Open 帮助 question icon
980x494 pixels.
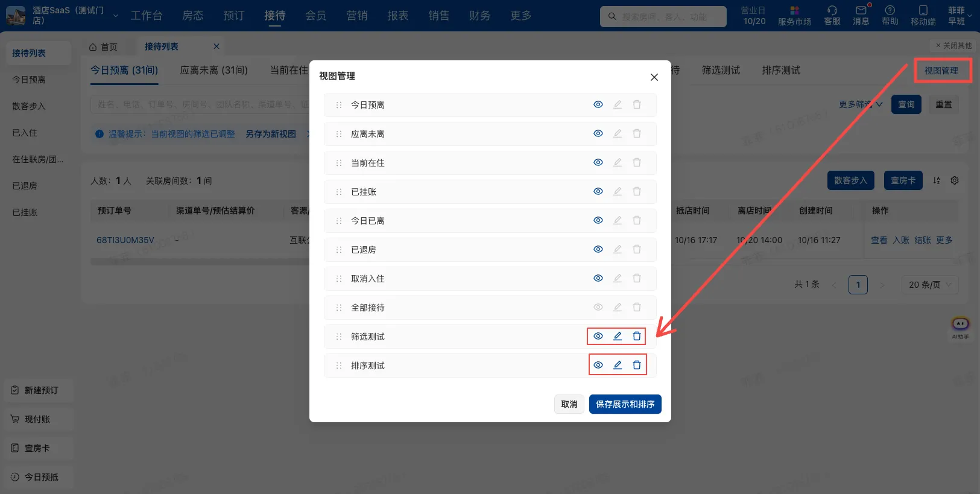(890, 16)
